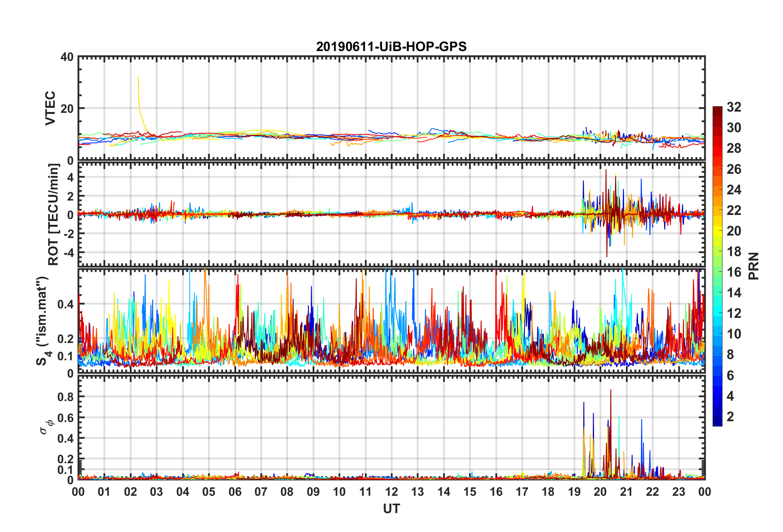The image size is (783, 532).
Task: Select colorbar tick label 2
Action: tap(730, 416)
